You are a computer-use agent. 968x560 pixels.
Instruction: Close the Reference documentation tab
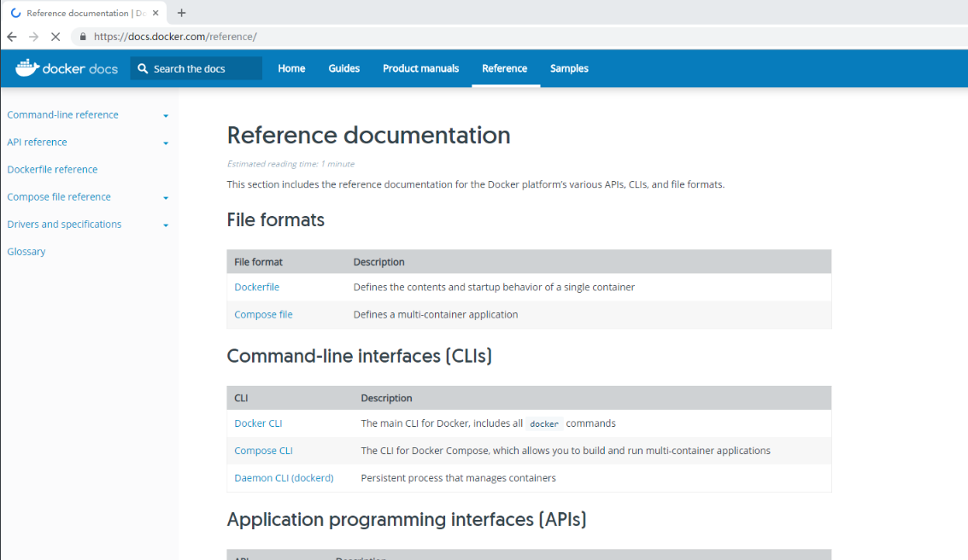[x=155, y=13]
